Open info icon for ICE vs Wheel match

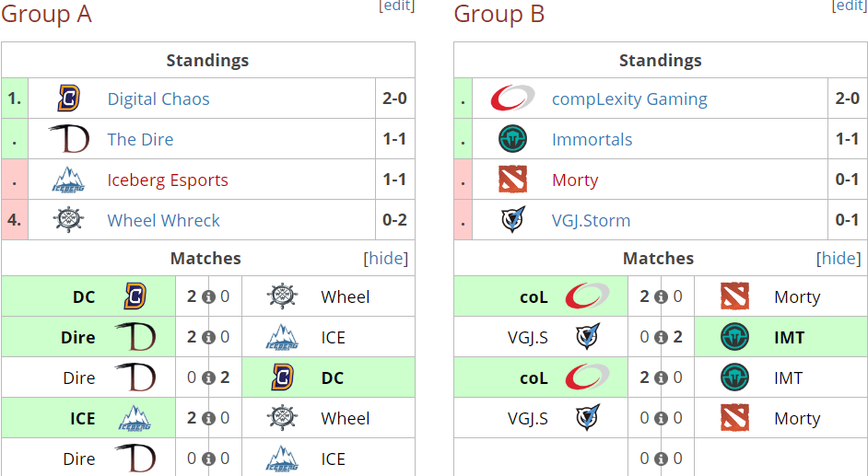[x=208, y=419]
